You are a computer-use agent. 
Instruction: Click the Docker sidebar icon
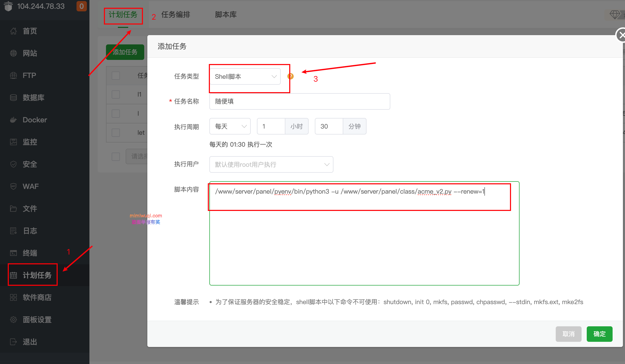click(12, 120)
